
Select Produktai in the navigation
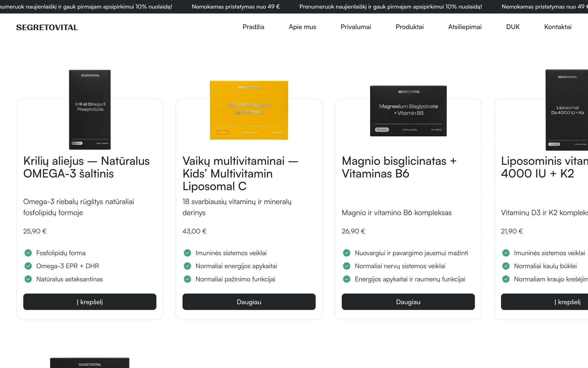(x=410, y=27)
